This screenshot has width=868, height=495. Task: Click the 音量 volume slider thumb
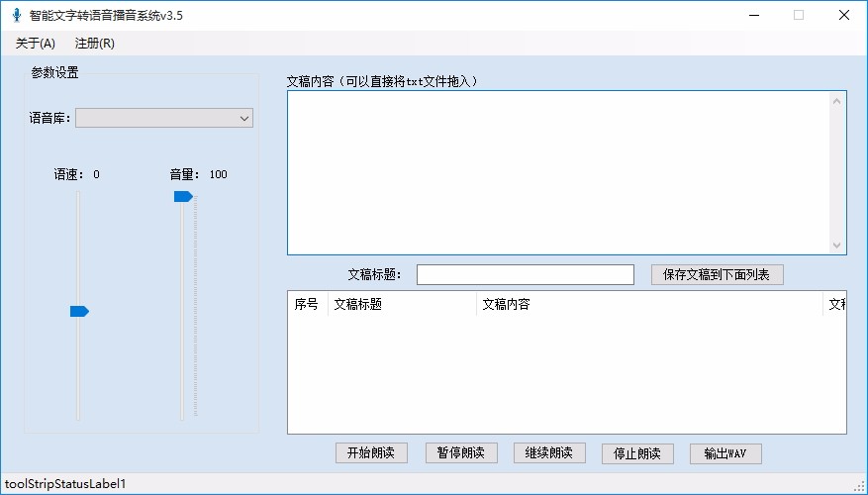click(x=183, y=197)
